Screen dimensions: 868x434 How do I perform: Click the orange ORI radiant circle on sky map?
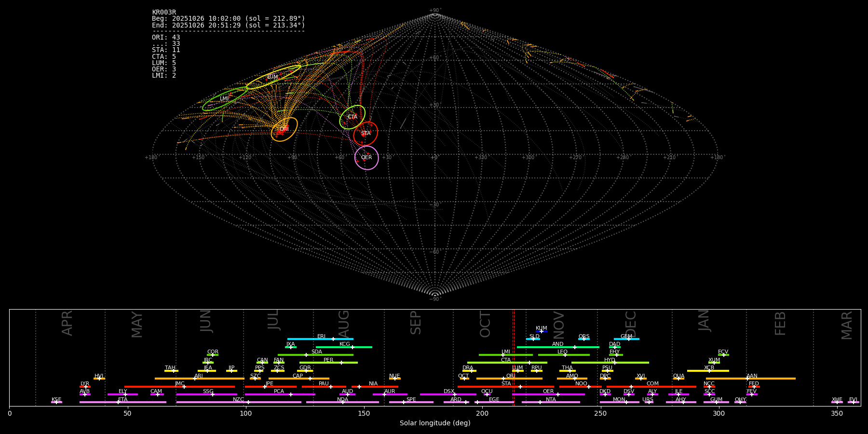click(284, 129)
